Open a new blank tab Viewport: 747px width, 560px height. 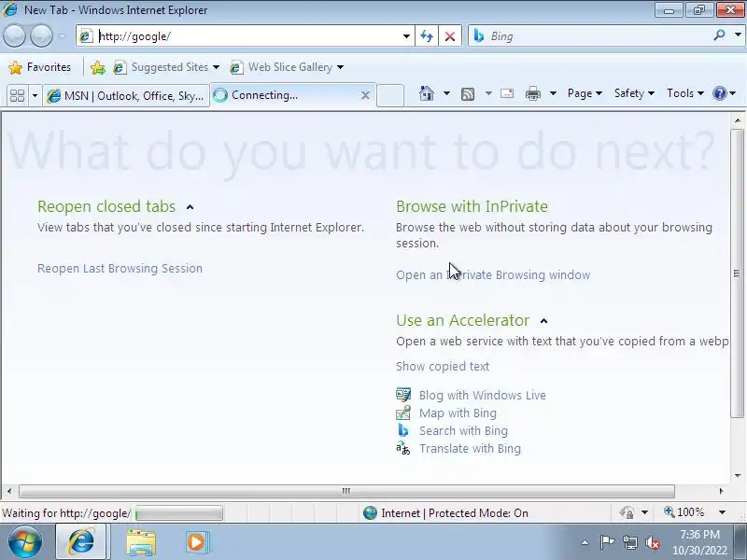point(390,95)
